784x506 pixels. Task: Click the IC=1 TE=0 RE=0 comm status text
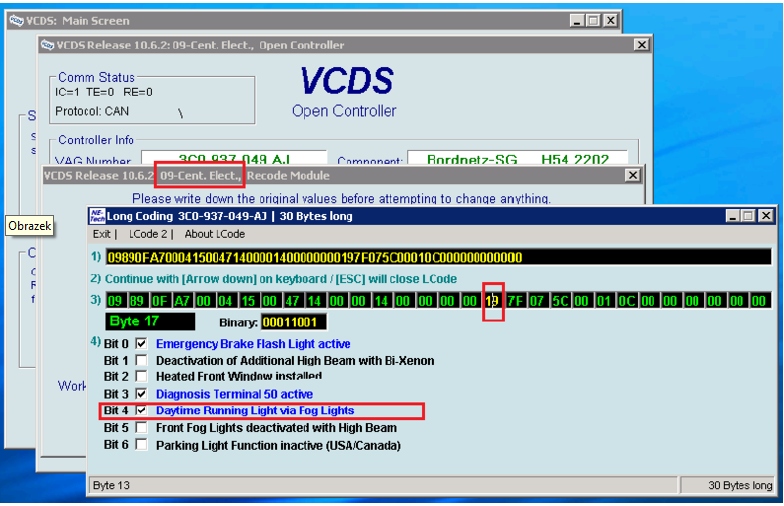pyautogui.click(x=104, y=92)
